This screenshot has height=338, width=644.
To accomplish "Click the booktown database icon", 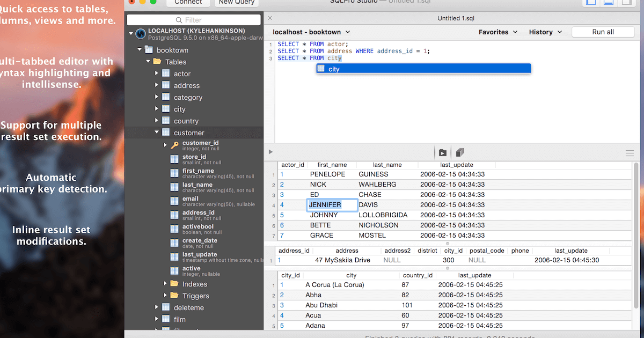I will [148, 50].
